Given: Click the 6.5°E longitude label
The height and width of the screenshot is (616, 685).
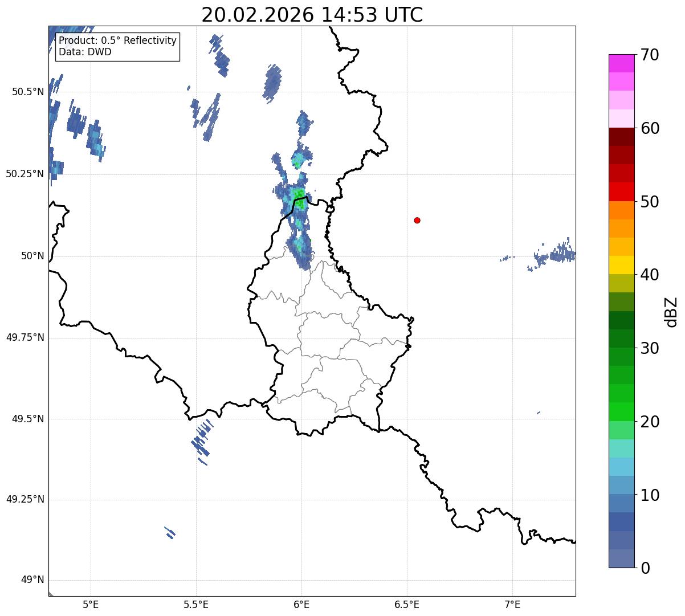Looking at the screenshot, I should point(407,604).
